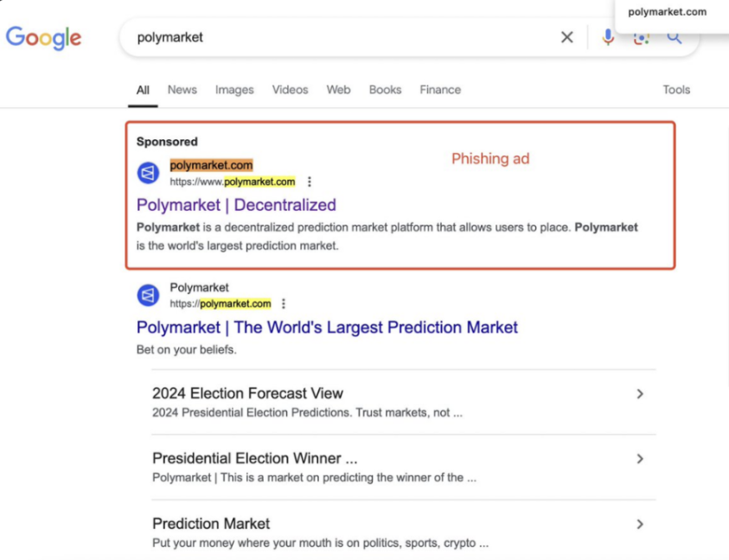Click in the polymarket search input field
The width and height of the screenshot is (729, 560).
click(346, 37)
